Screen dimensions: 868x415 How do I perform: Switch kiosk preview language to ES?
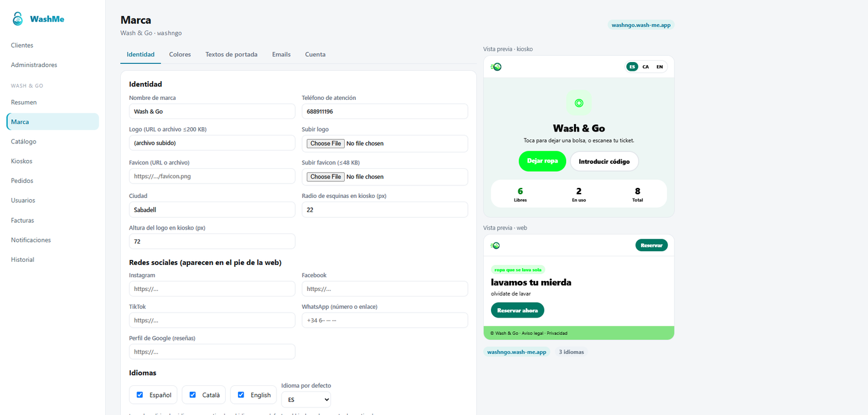[x=632, y=67]
